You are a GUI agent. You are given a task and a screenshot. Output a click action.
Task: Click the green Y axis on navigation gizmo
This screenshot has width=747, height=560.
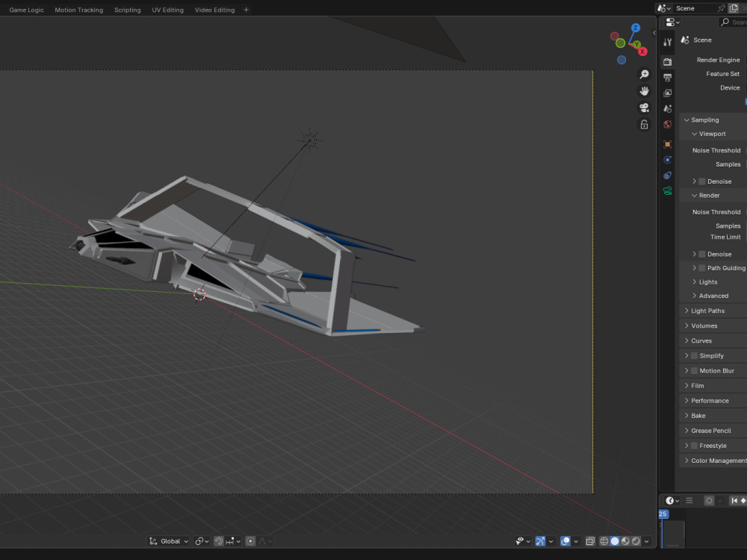(636, 44)
